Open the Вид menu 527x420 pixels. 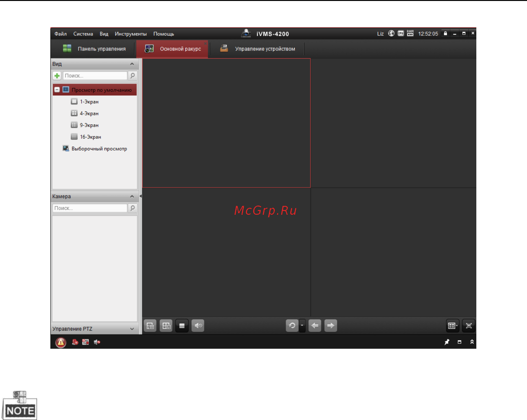[104, 34]
